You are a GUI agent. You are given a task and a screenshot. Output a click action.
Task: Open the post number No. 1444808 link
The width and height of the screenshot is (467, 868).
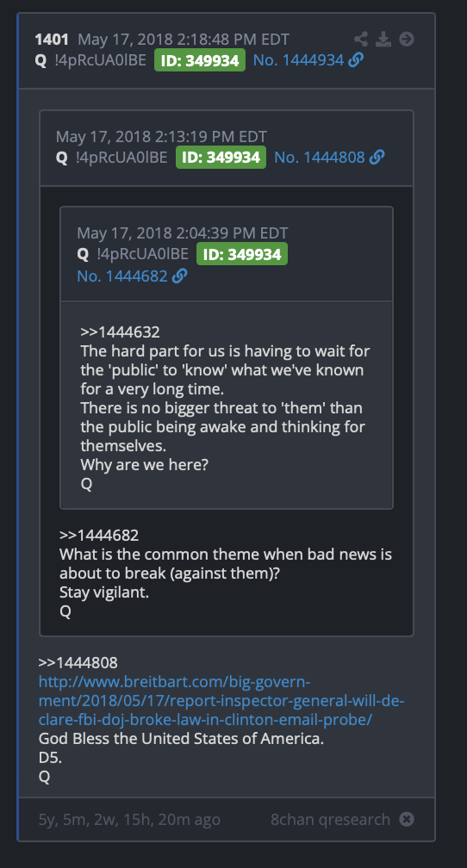[x=320, y=158]
